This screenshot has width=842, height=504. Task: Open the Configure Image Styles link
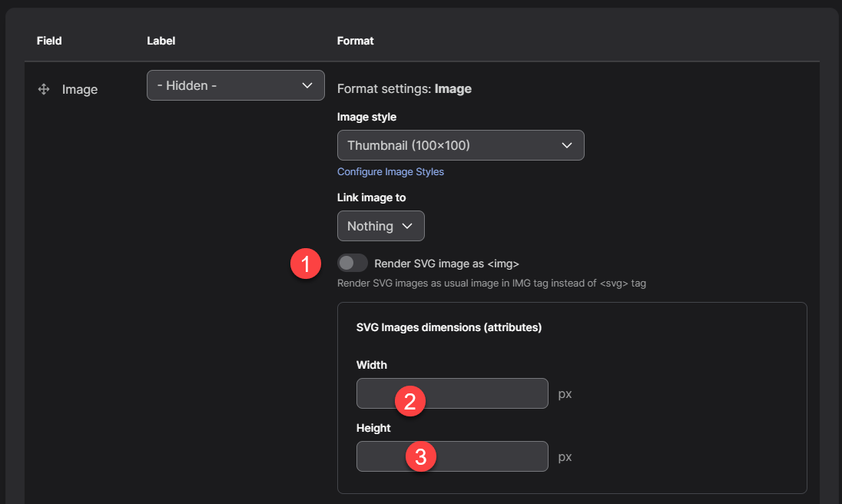click(390, 171)
